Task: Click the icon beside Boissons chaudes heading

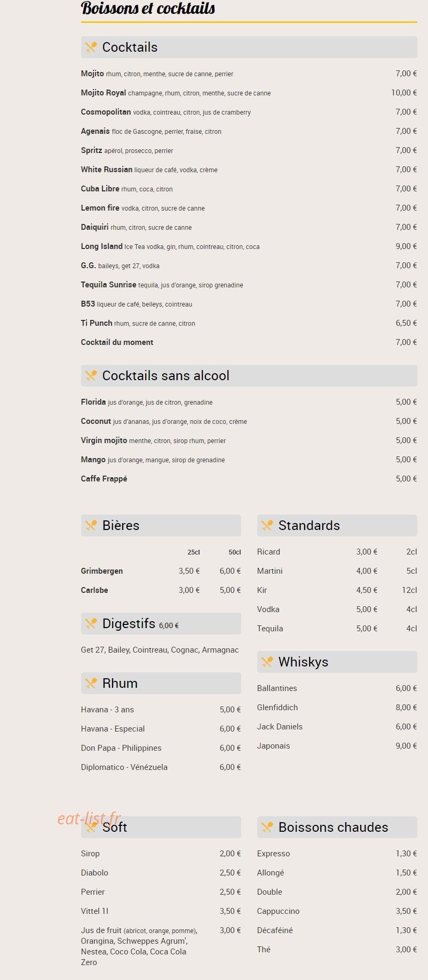Action: click(267, 828)
